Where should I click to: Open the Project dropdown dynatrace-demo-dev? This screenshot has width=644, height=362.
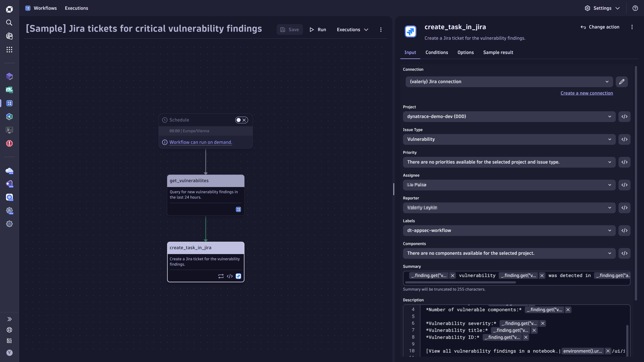(x=509, y=117)
